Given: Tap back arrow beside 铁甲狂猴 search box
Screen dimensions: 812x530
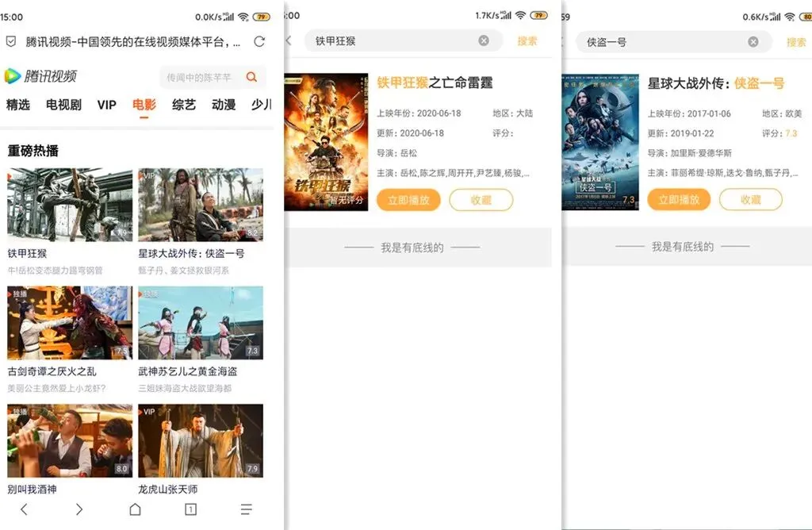Looking at the screenshot, I should pos(289,40).
